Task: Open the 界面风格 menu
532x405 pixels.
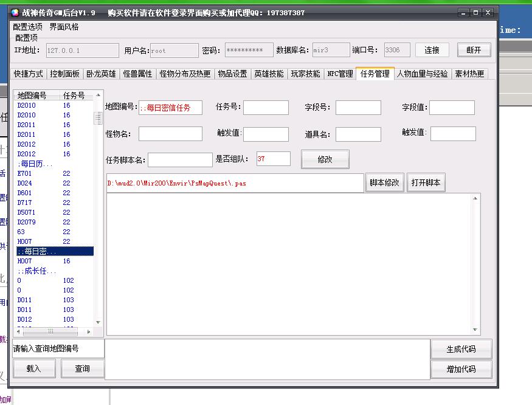Action: [64, 27]
